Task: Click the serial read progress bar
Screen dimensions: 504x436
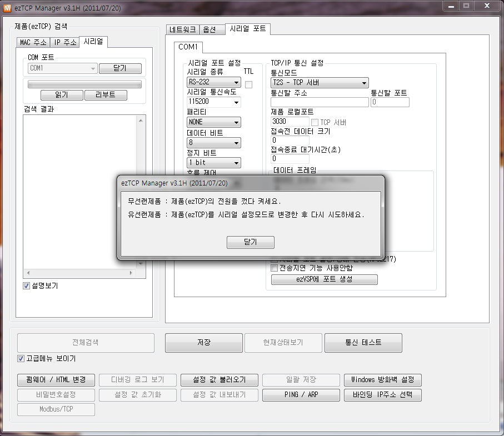Action: coord(84,84)
